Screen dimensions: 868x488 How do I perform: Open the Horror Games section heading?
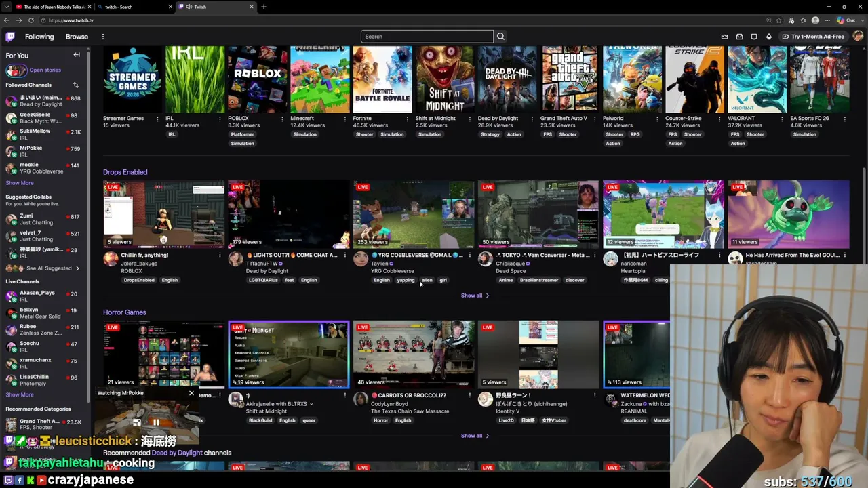tap(124, 312)
